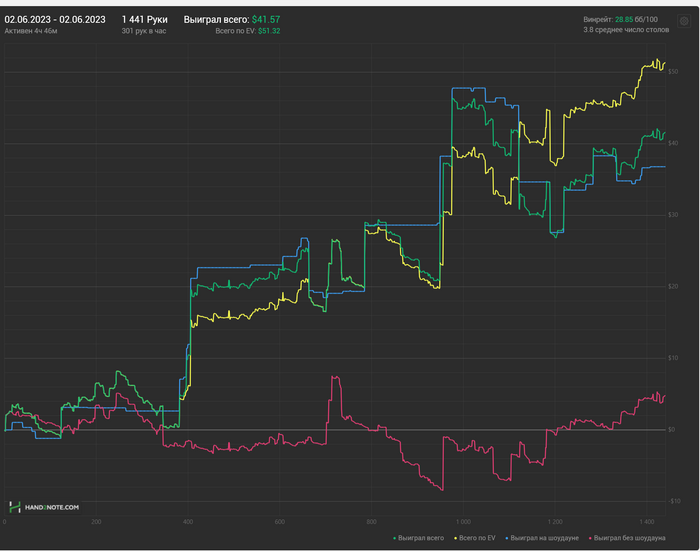Screen dimensions: 700x552
Task: Click the 1 000 x-axis label
Action: point(463,522)
